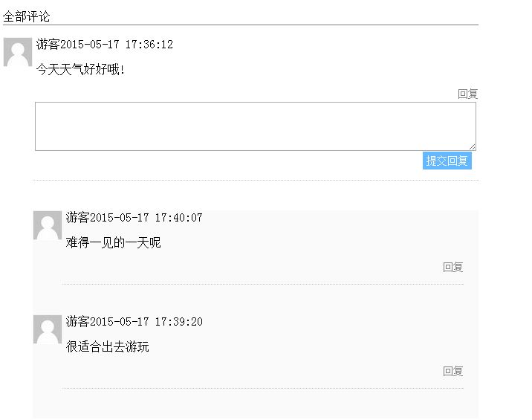Select the reply text "难得一见的一天呢"

pos(113,243)
